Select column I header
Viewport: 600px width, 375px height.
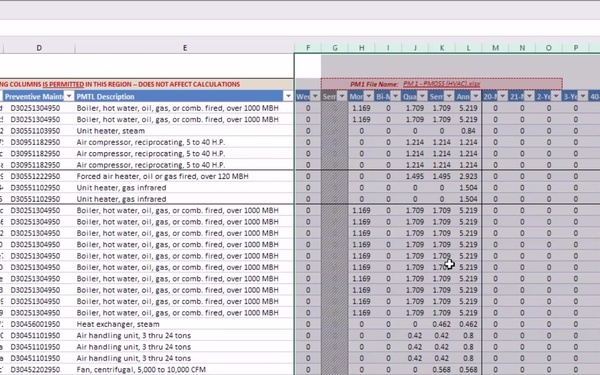coord(388,48)
